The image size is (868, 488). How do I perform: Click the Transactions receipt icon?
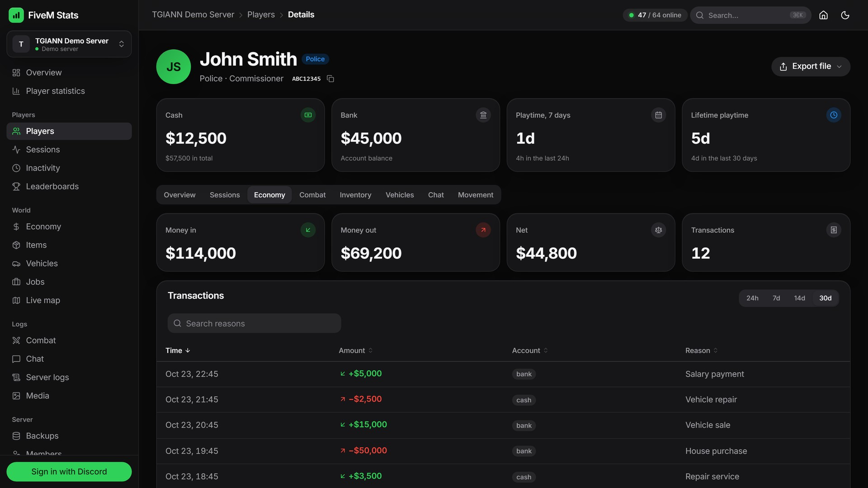click(834, 230)
